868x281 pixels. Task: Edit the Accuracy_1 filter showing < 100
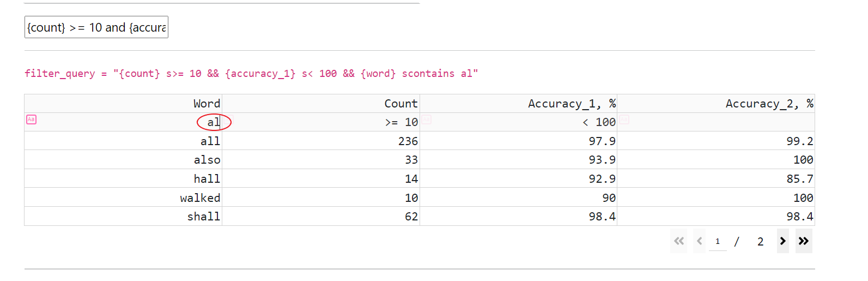pos(523,122)
